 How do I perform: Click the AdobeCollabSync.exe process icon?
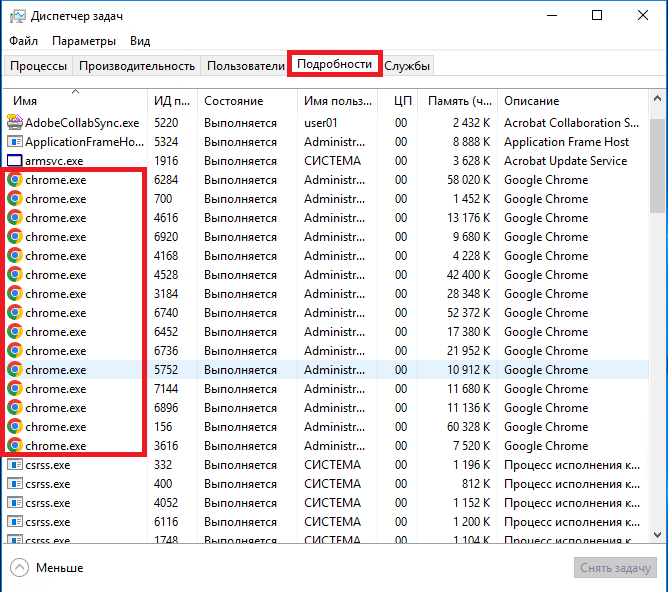click(x=14, y=123)
